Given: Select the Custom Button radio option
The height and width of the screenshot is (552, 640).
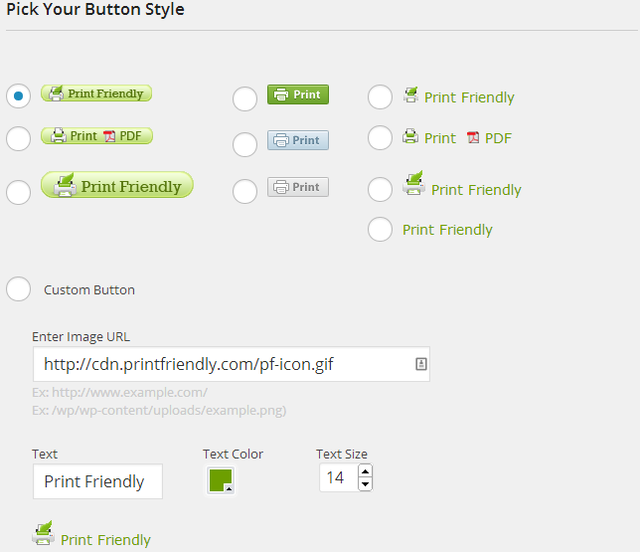Looking at the screenshot, I should click(x=19, y=289).
